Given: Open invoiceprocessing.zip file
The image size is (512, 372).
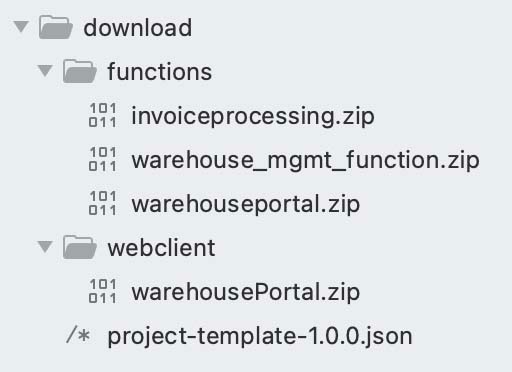Looking at the screenshot, I should coord(253,117).
